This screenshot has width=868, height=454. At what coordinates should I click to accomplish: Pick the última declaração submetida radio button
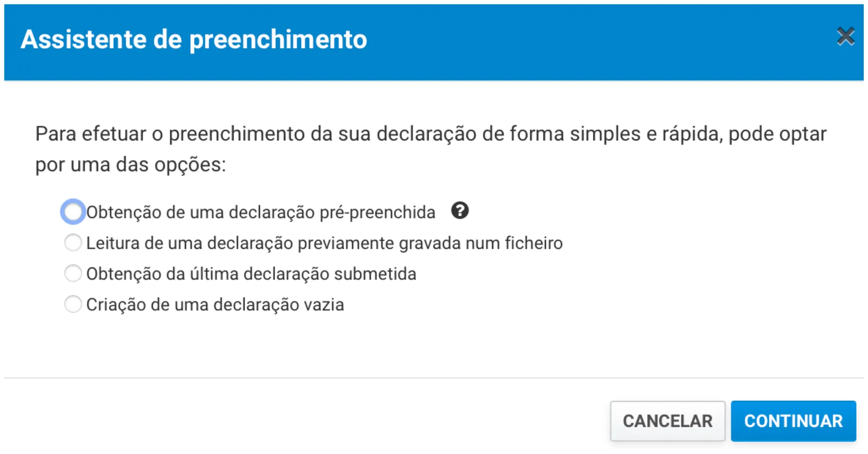[73, 274]
